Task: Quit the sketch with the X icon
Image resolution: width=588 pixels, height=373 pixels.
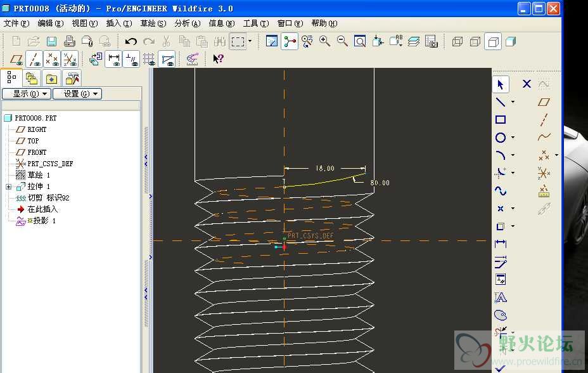Action: (x=527, y=84)
